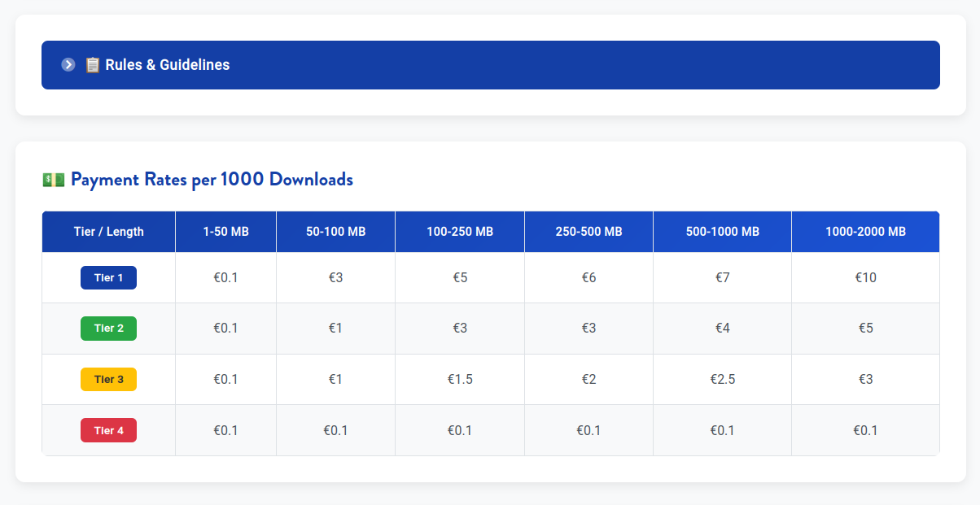
Task: Click the €1.5 cell in Tier 3 row
Action: point(459,379)
